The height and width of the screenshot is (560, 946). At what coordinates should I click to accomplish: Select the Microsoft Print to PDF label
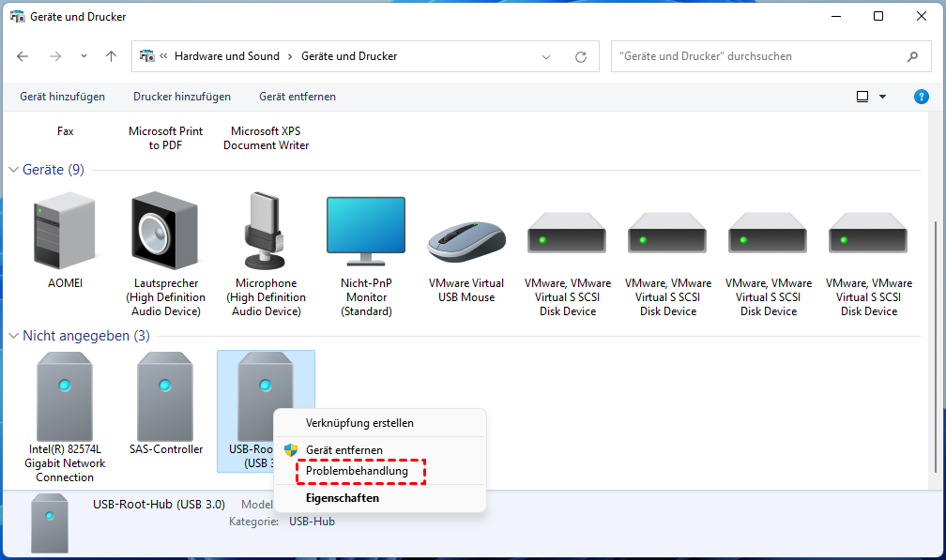pos(165,138)
